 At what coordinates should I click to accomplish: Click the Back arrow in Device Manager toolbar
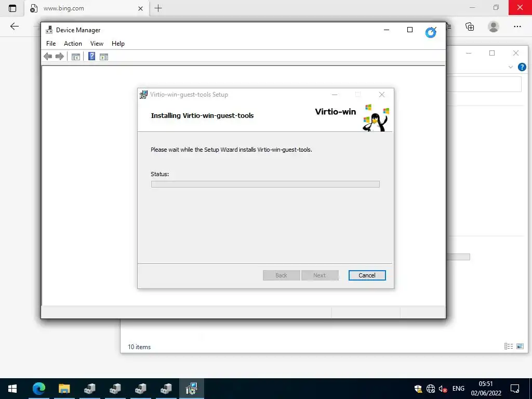48,57
